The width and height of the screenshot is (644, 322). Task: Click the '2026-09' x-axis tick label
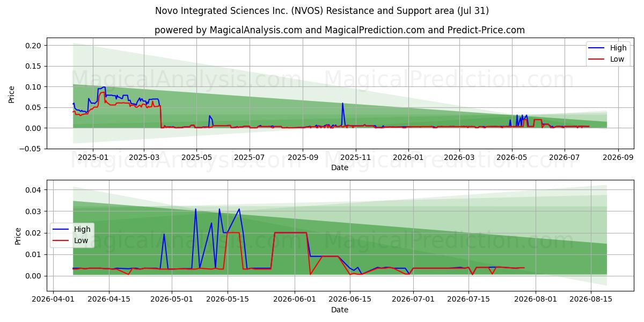tap(618, 158)
